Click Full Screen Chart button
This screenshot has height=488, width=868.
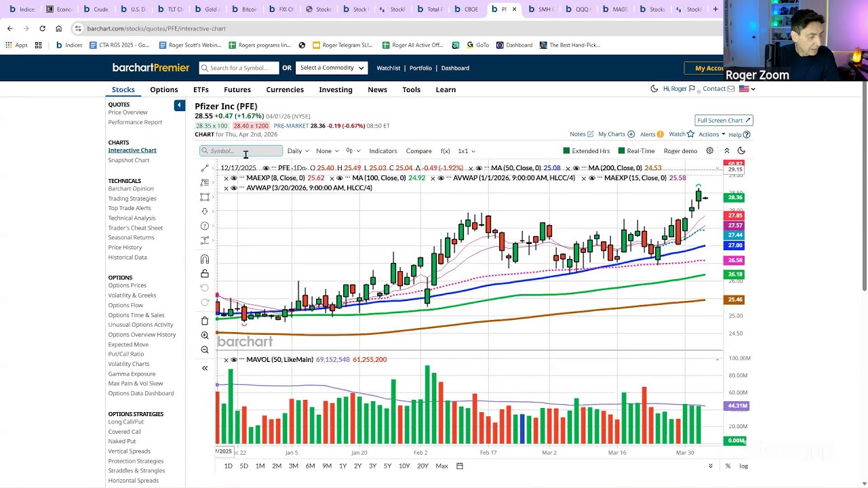tap(724, 120)
